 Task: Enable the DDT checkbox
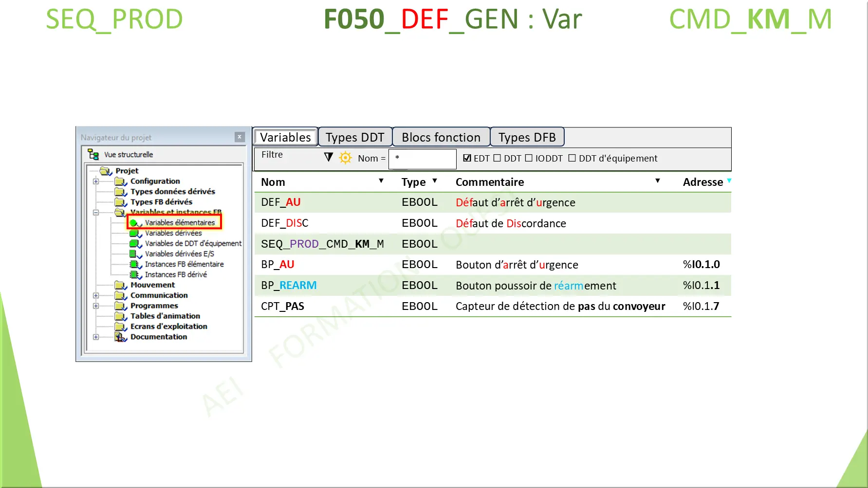pos(498,158)
